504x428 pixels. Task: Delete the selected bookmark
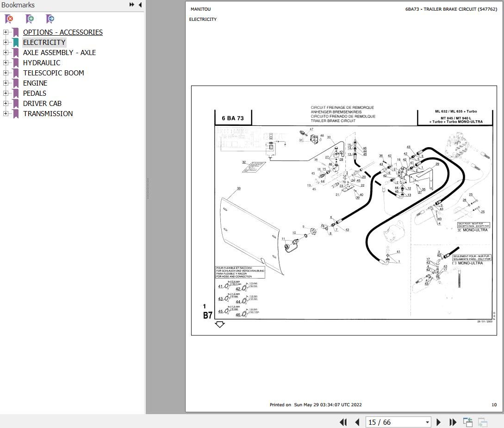9,19
